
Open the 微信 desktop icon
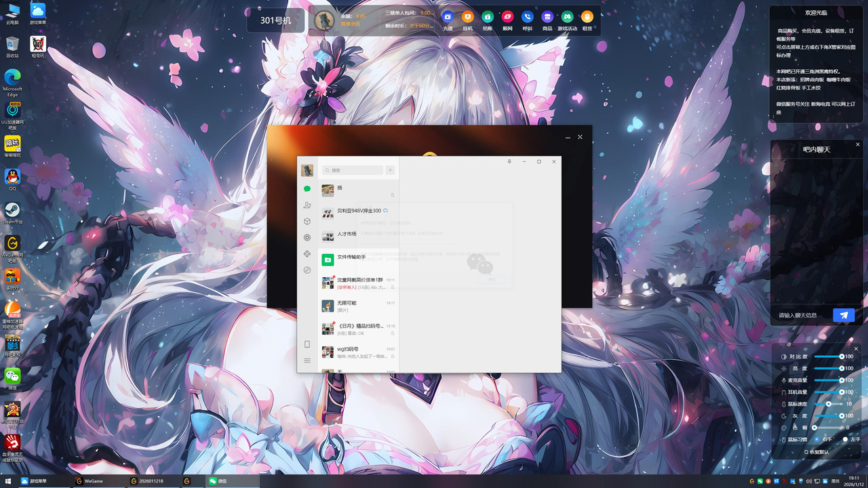pyautogui.click(x=12, y=379)
